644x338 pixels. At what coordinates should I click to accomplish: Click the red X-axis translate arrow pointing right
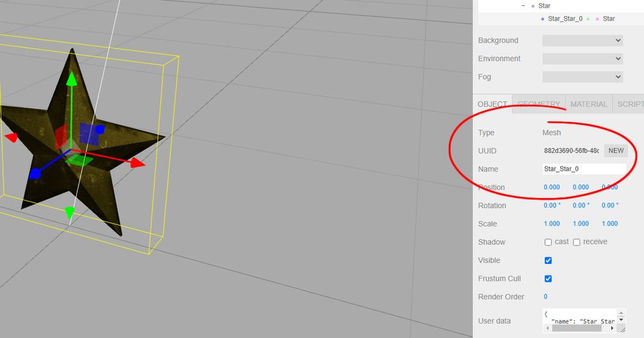coord(138,163)
